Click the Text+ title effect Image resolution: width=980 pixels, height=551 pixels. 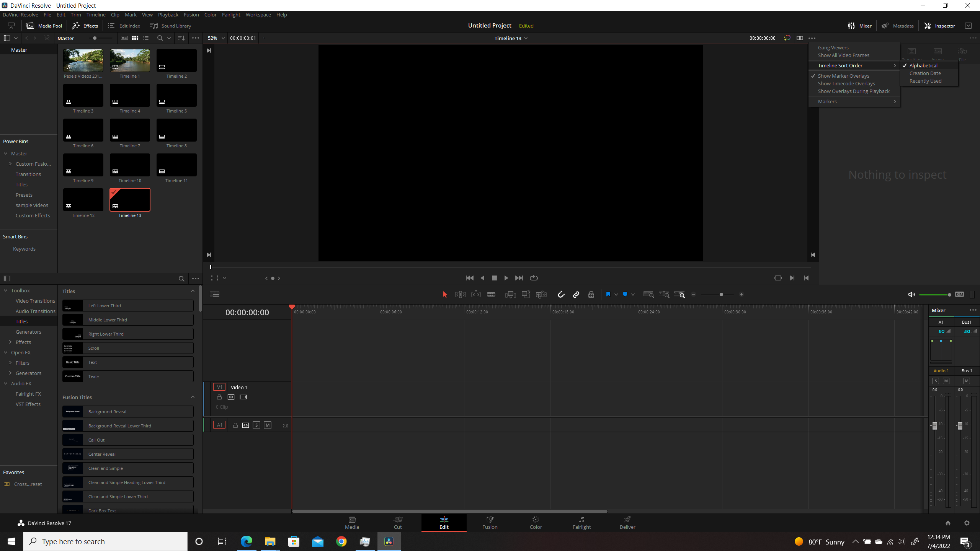coord(128,376)
